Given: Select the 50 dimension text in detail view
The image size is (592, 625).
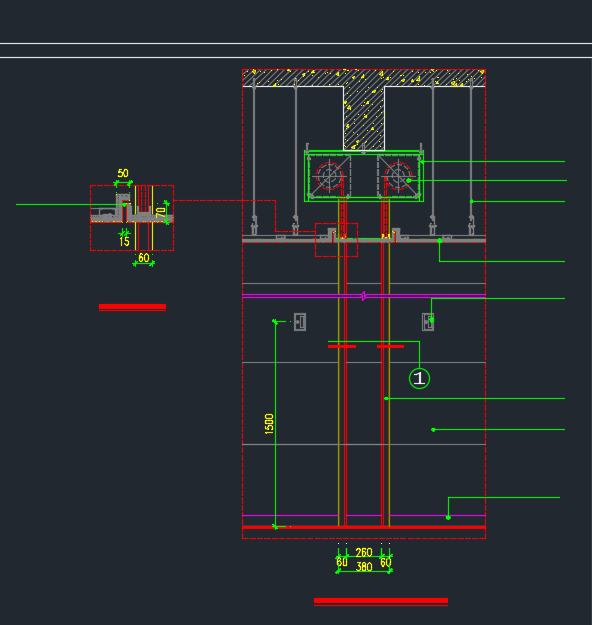Looking at the screenshot, I should pyautogui.click(x=123, y=173).
